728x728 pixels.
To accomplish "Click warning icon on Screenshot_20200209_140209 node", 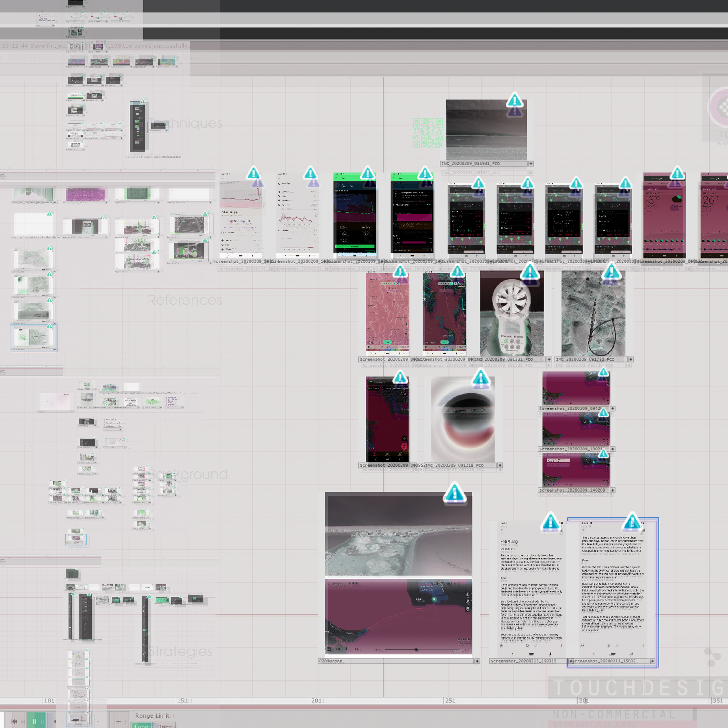I will click(x=603, y=454).
